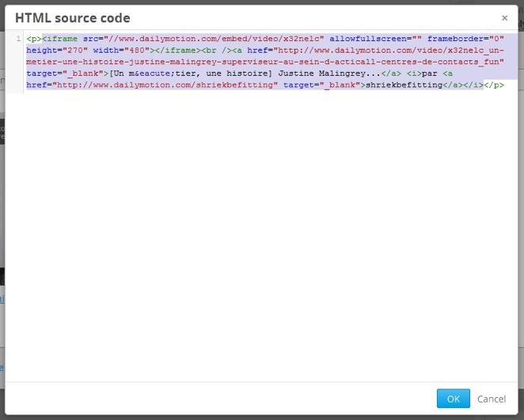Viewport: 524px width, 420px height.
Task: Click OK to confirm HTML source
Action: [x=453, y=399]
